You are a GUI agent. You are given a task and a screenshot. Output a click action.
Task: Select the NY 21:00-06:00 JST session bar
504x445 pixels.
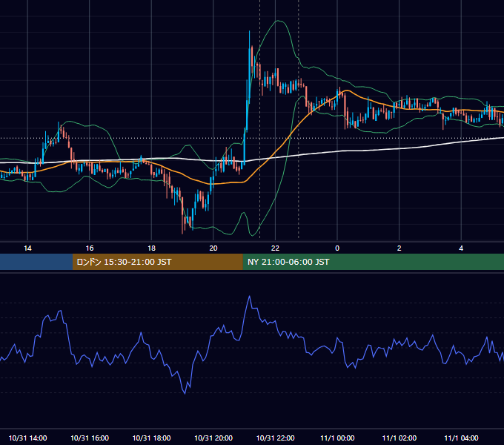coord(373,262)
